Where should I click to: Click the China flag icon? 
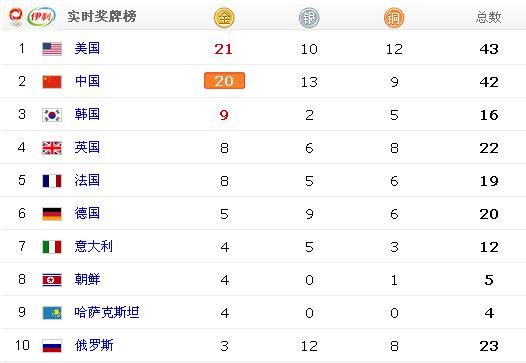52,82
